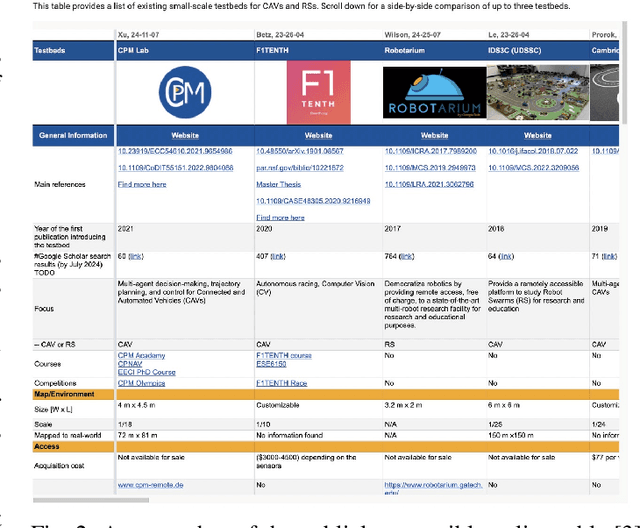Image resolution: width=640 pixels, height=528 pixels.
Task: Open the Website link under IDS3C
Action: [x=537, y=134]
